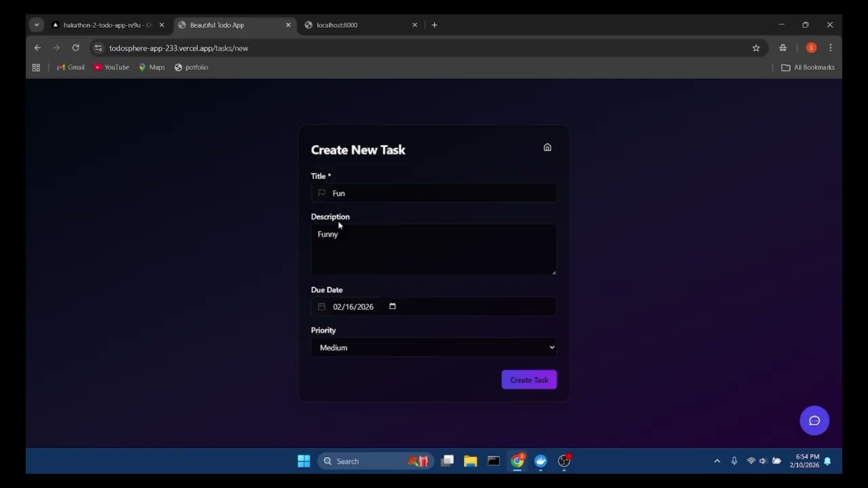Click the Chrome icon in taskbar
Screen dimensions: 868x488
click(x=517, y=461)
